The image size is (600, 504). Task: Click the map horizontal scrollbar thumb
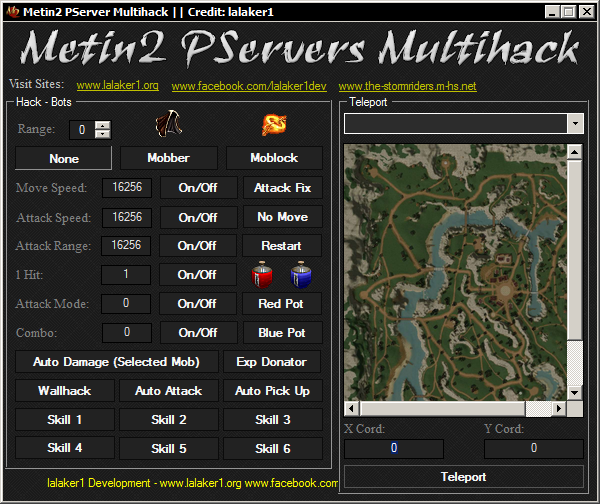[x=442, y=409]
